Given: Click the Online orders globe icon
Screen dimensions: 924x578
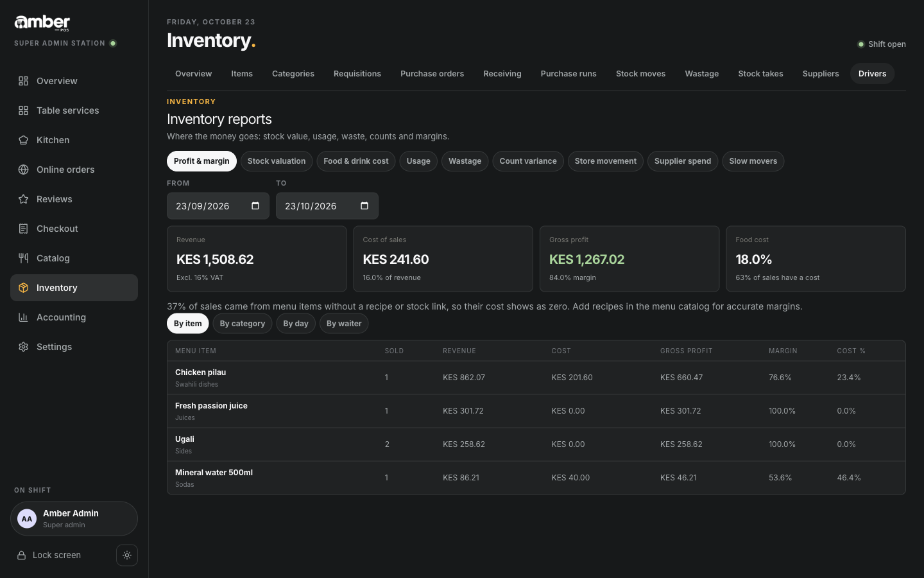Looking at the screenshot, I should 23,170.
